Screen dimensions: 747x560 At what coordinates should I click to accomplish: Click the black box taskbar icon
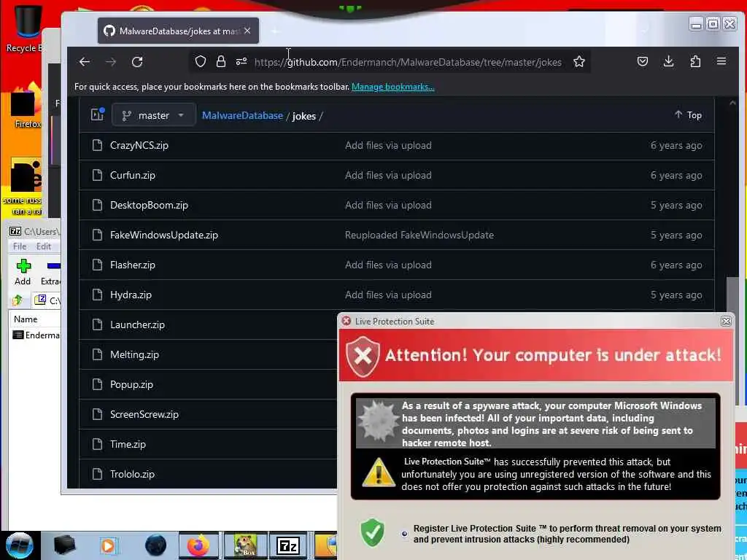(x=64, y=545)
